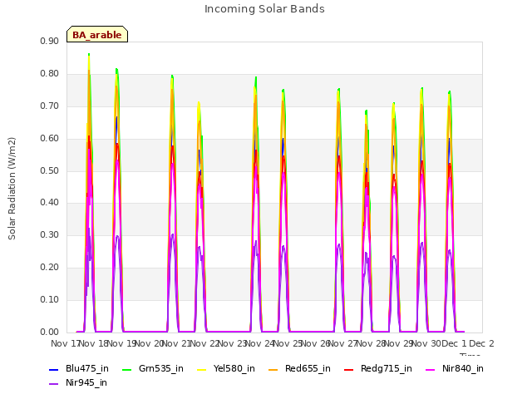
Task: Click the magenta Nir840_in legend swatch
Action: (431, 369)
